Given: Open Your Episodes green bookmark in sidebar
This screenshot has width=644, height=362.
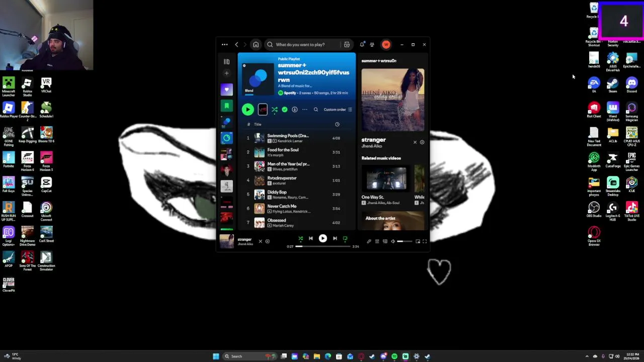Looking at the screenshot, I should pyautogui.click(x=226, y=106).
